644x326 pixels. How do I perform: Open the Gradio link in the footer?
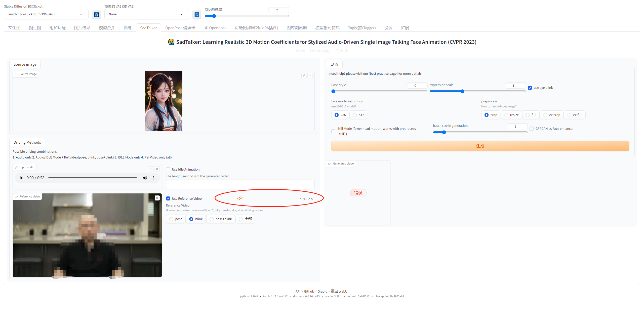tap(323, 291)
